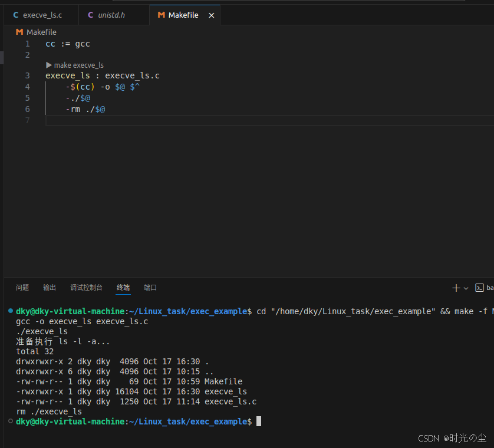Screen dimensions: 494x448
Task: Click the new terminal plus icon
Action: point(456,288)
